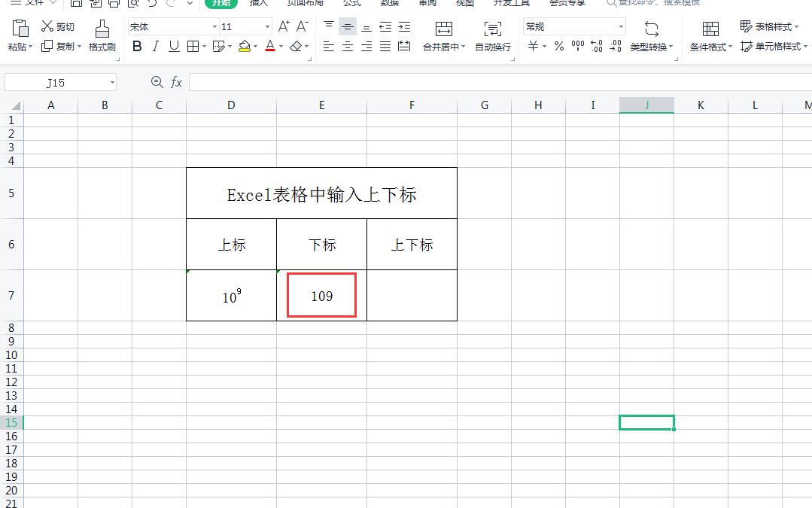Switch to the 公式 (Formulas) tab
This screenshot has width=812, height=508.
click(352, 2)
